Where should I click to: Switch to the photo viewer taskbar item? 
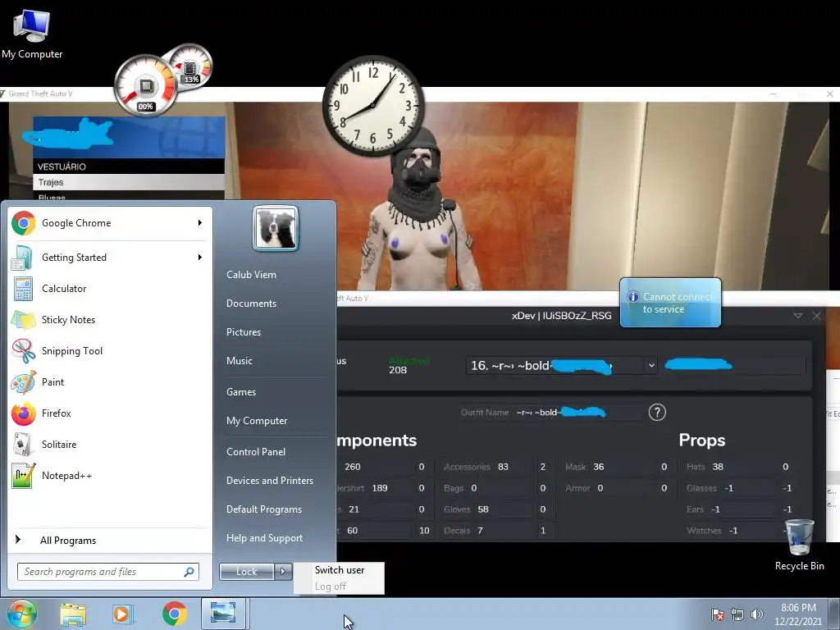[223, 614]
